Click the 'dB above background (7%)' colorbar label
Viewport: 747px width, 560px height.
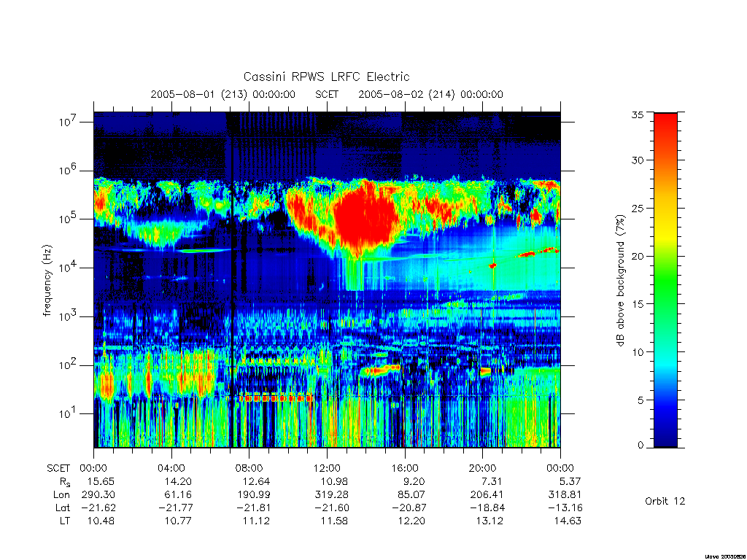coord(620,280)
